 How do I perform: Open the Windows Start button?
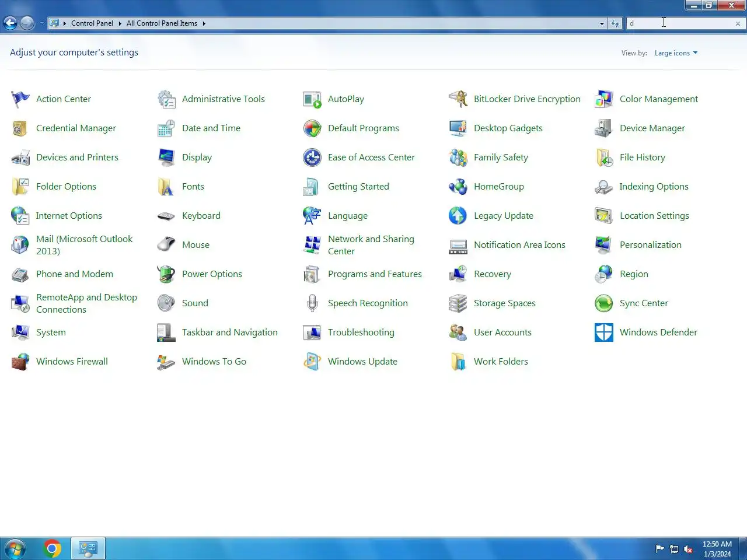point(15,549)
